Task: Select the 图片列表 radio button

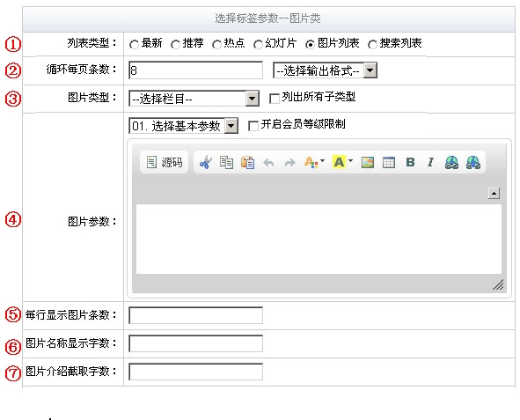Action: coord(310,44)
